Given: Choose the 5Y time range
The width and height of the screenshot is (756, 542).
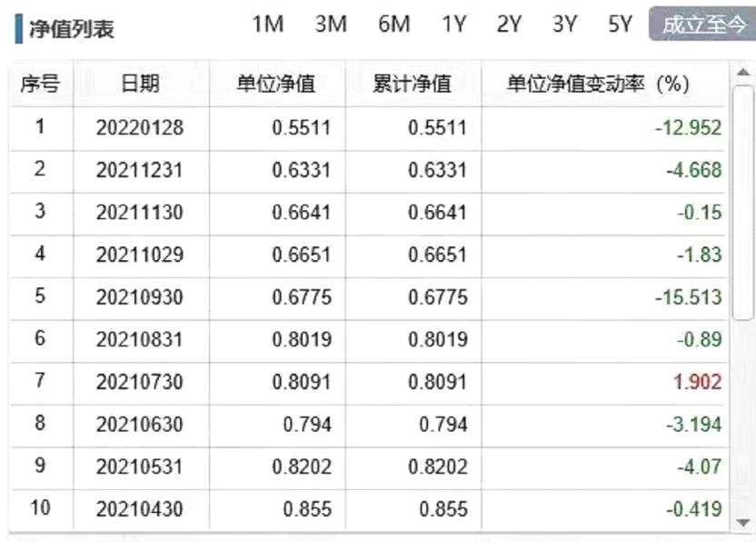Looking at the screenshot, I should pyautogui.click(x=620, y=25).
